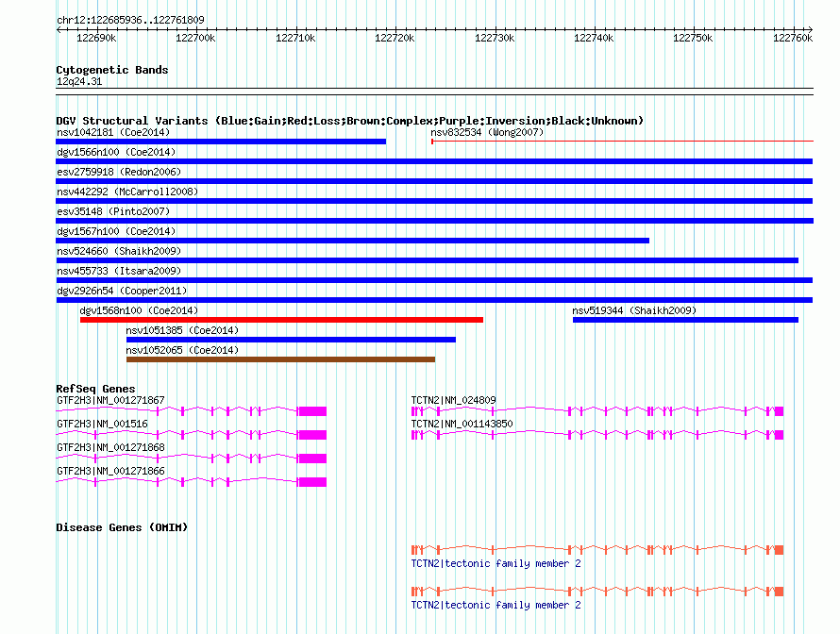Open variant label dgv2926n54 (Cooper2011)

pyautogui.click(x=122, y=291)
